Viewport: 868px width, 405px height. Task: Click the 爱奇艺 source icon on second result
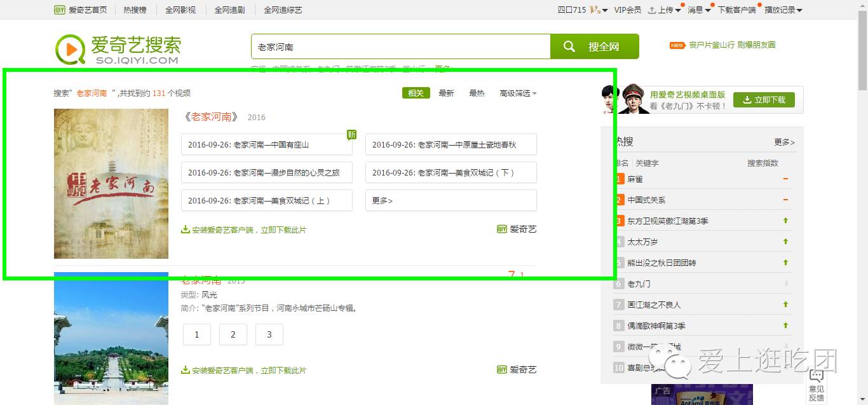click(x=517, y=369)
